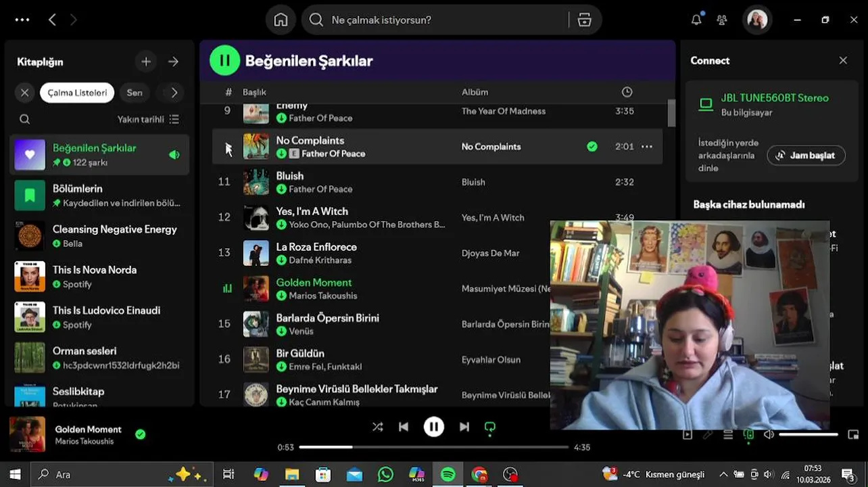The height and width of the screenshot is (487, 868).
Task: Close the Connect panel
Action: coord(843,60)
